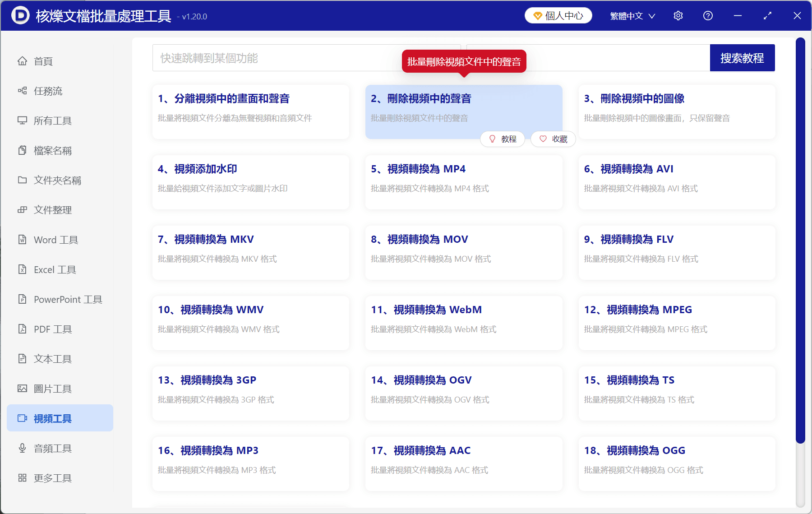Open the 繁體中文 language dropdown
Viewport: 812px width, 514px height.
[632, 16]
